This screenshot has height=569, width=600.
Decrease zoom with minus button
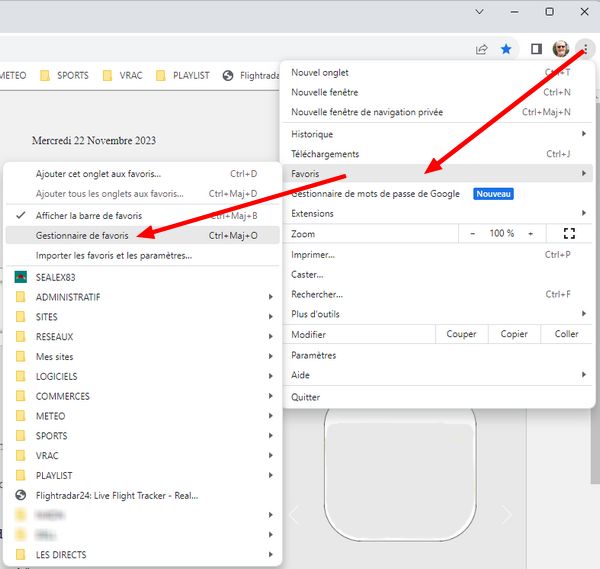tap(473, 233)
